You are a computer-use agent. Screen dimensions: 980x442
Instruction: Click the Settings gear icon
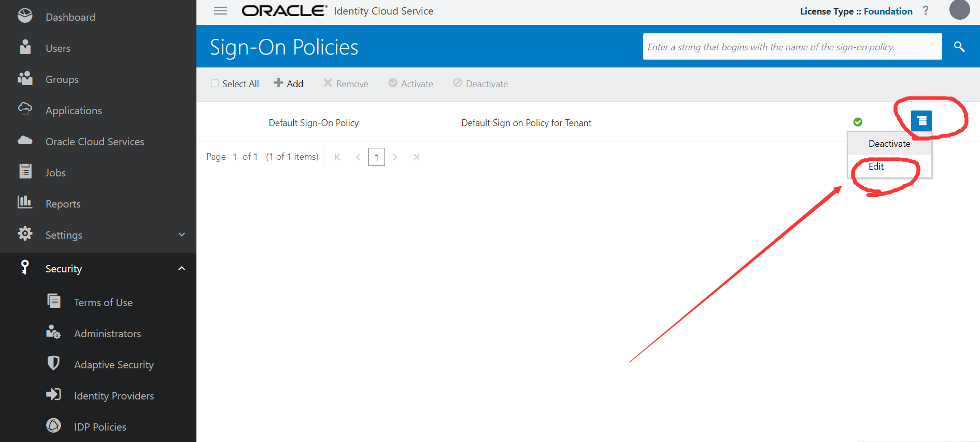(25, 234)
